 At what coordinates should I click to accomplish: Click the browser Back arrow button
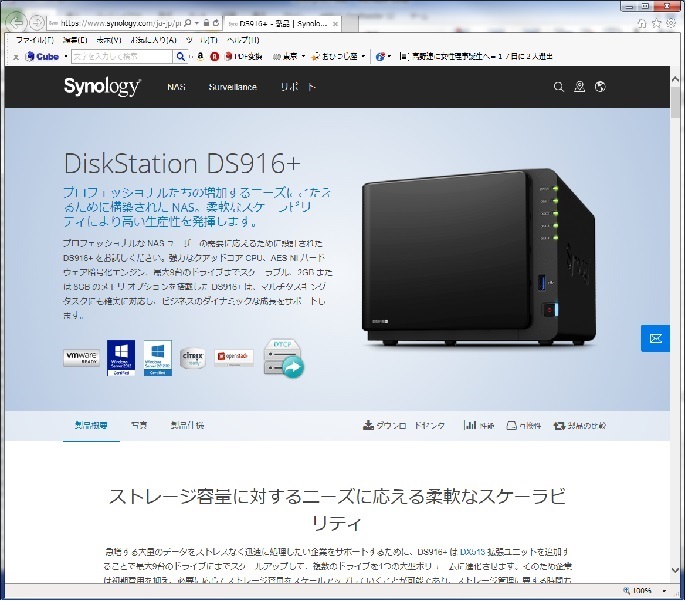(x=17, y=22)
